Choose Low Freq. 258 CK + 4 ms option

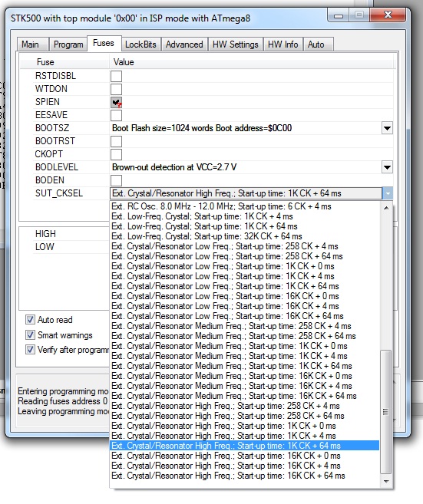point(244,246)
